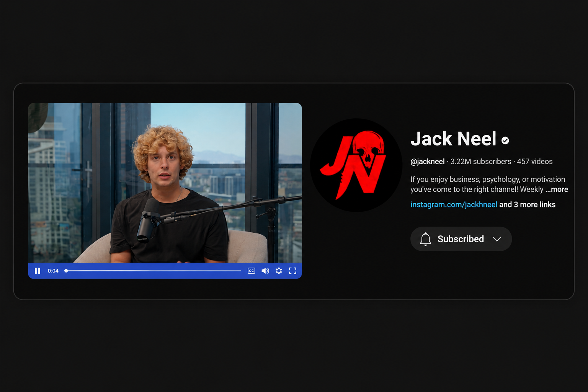Click the 0:04 elapsed time label
The height and width of the screenshot is (392, 588).
coord(53,271)
